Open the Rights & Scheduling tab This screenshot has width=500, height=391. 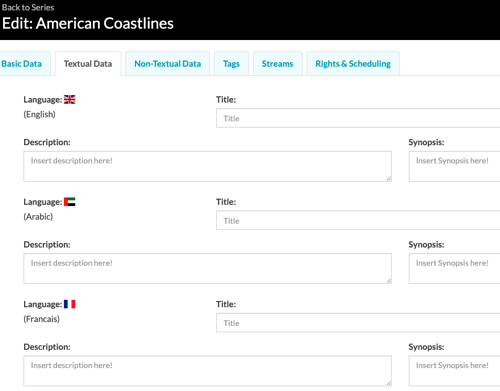point(353,64)
